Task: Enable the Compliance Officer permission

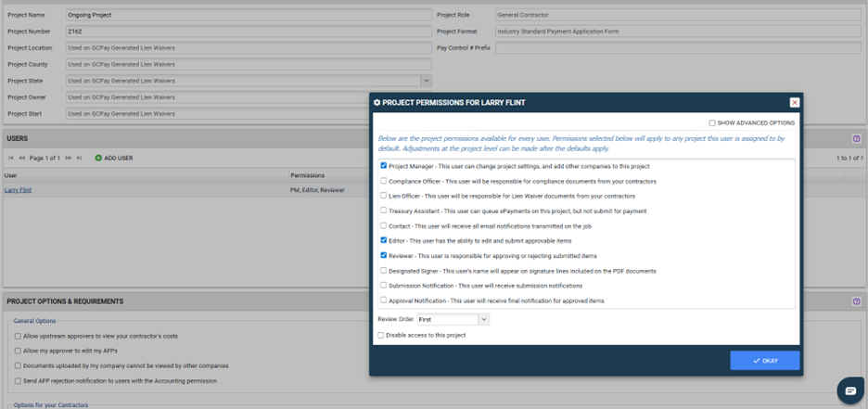Action: coord(384,181)
